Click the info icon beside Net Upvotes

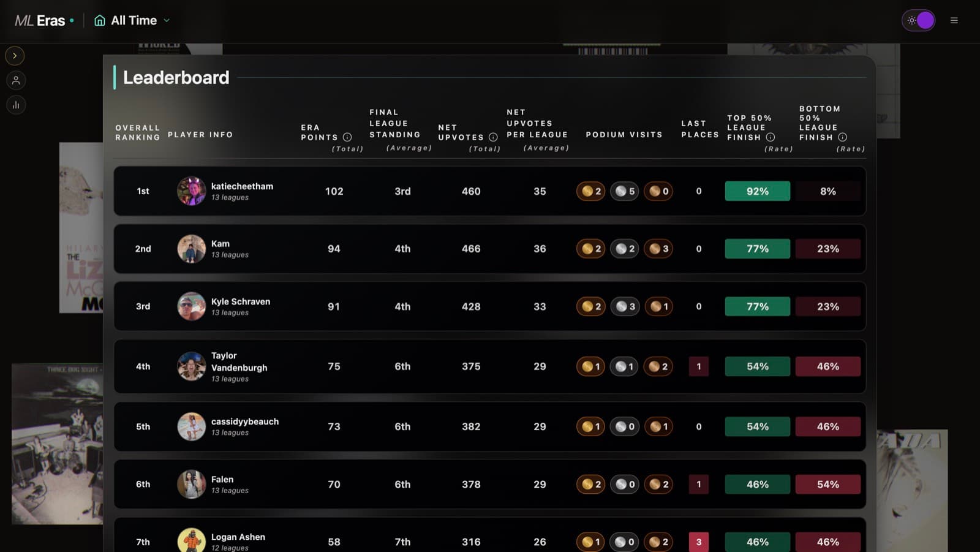492,137
